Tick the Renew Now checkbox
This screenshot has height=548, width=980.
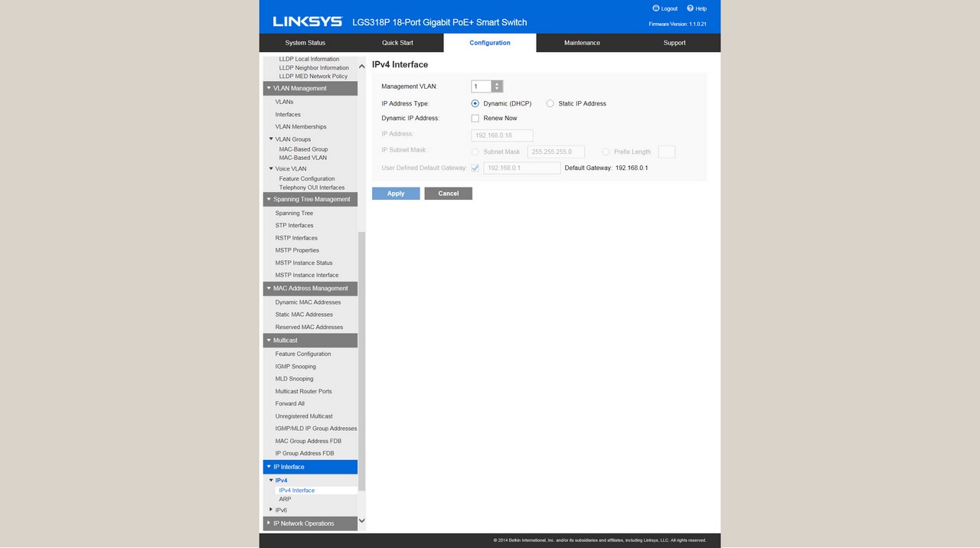click(475, 119)
